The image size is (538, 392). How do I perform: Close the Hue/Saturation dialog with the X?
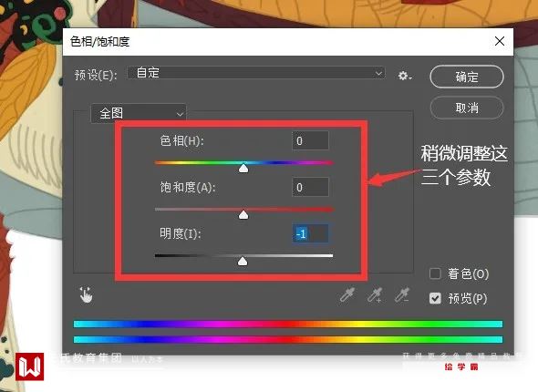(500, 41)
